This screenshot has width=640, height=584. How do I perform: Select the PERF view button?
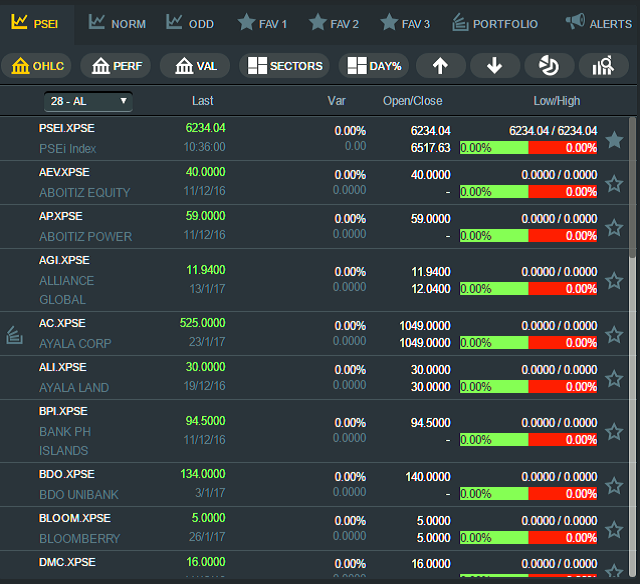116,66
